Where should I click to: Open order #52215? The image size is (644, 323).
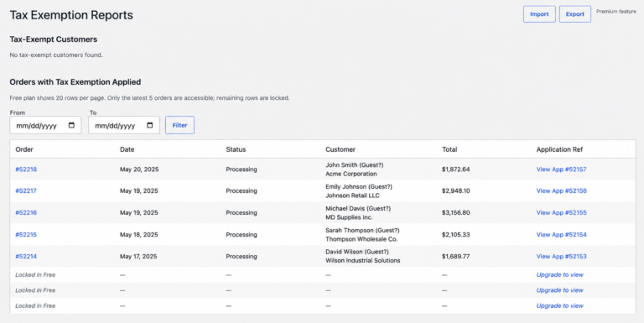(x=26, y=235)
